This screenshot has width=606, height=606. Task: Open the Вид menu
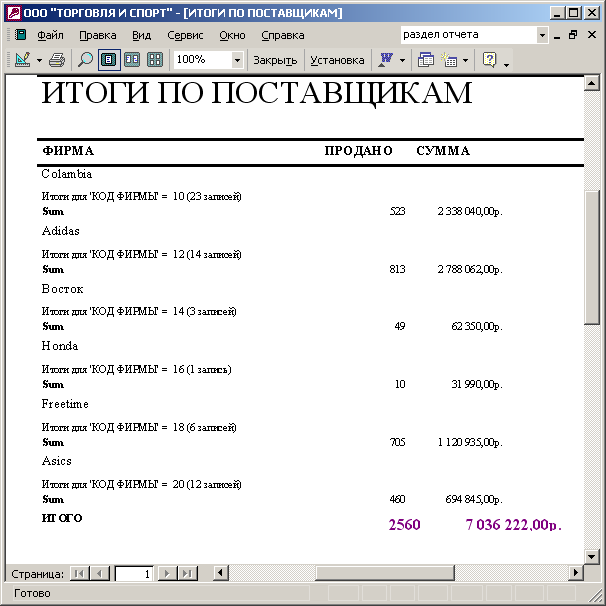[141, 35]
